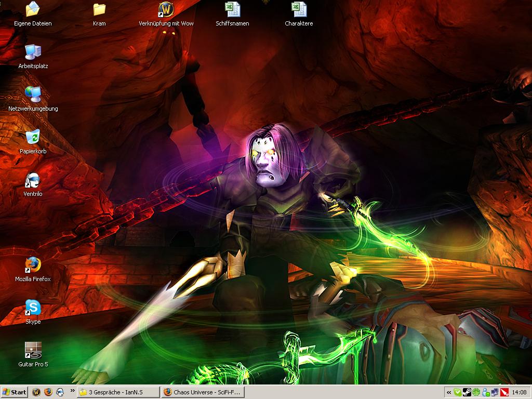
Task: Switch to Chaos Universe Firefox window
Action: click(202, 392)
